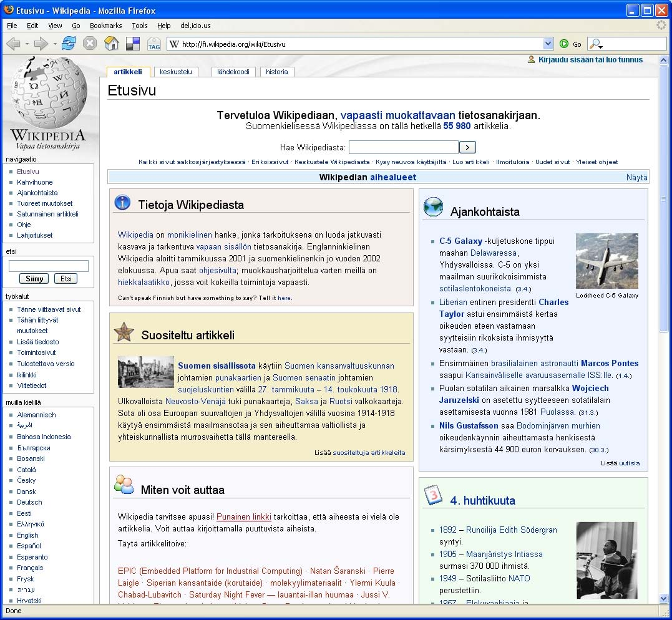Open the Home page icon
672x620 pixels.
[112, 43]
